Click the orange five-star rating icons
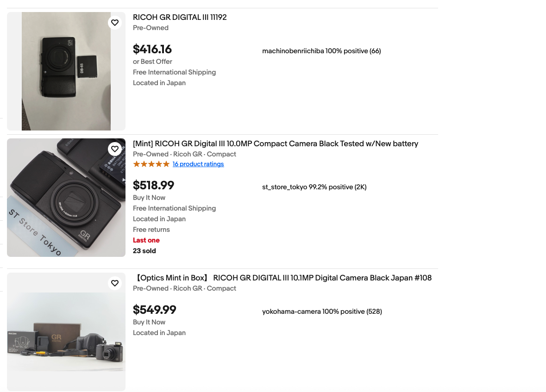The height and width of the screenshot is (392, 546). click(x=151, y=164)
